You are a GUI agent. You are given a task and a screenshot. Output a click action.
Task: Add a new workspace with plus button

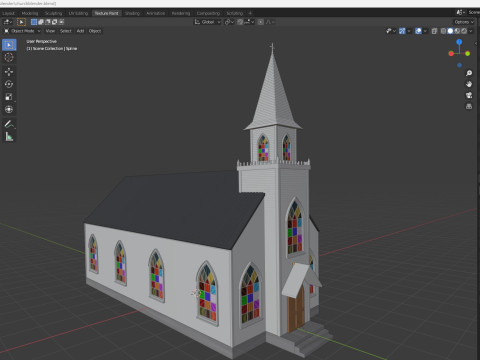click(250, 13)
